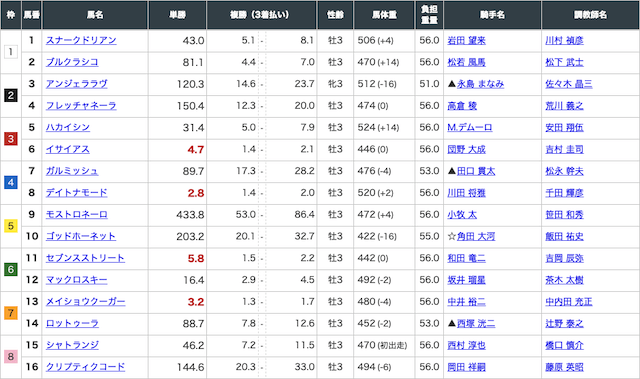Image resolution: width=640 pixels, height=379 pixels.
Task: Click the blue frame 4 badge
Action: [x=11, y=182]
